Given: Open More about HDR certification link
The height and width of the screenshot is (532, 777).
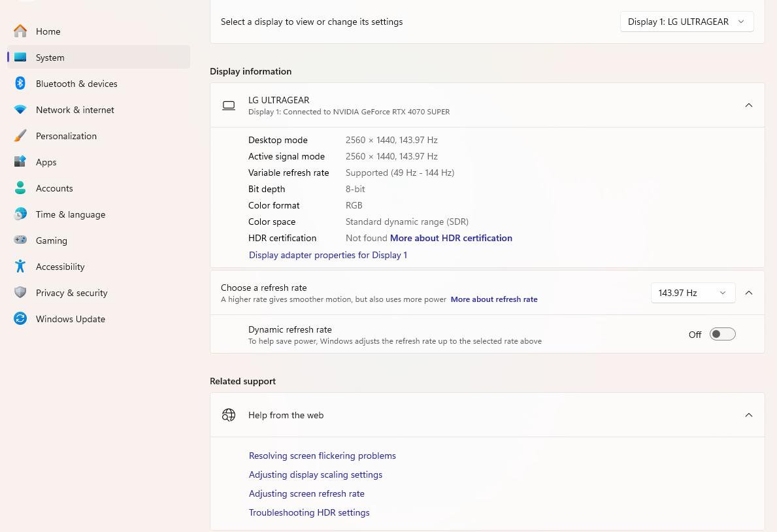Looking at the screenshot, I should tap(451, 238).
